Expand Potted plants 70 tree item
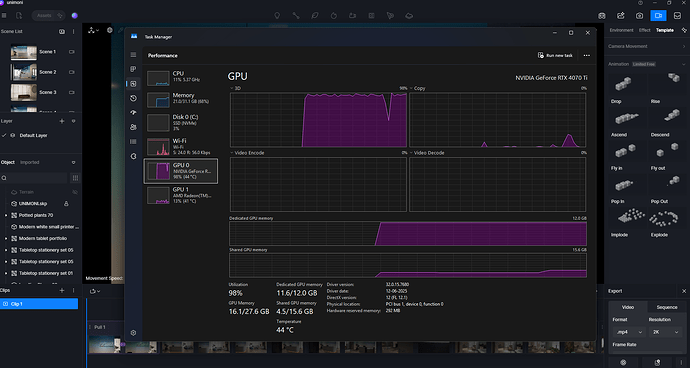Screen dimensions: 690x368 pyautogui.click(x=6, y=215)
